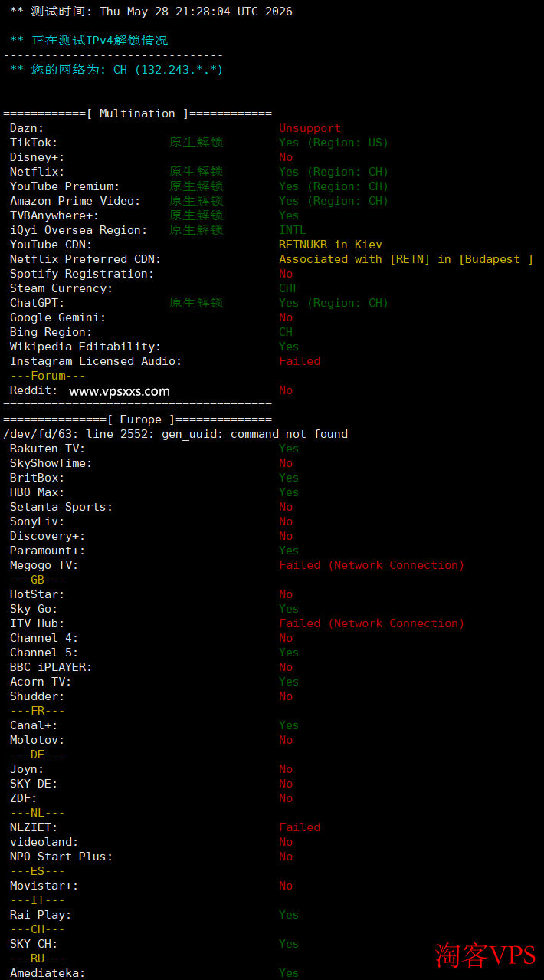The width and height of the screenshot is (544, 980).
Task: Click the Steam Currency CHF value
Action: point(289,288)
